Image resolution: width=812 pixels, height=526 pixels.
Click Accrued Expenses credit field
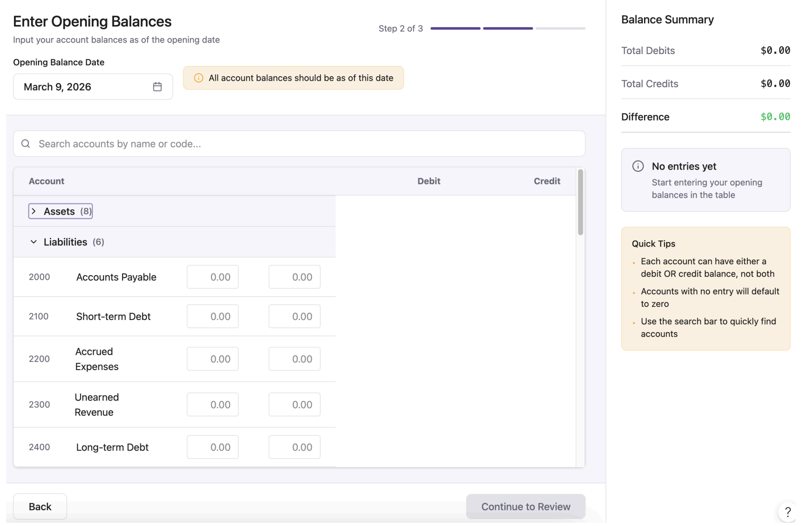(x=295, y=359)
